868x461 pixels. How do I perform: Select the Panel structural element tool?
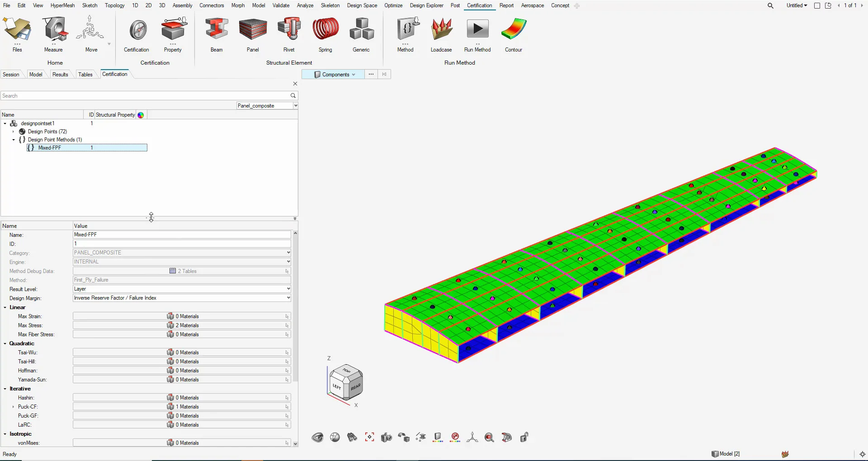coord(253,30)
